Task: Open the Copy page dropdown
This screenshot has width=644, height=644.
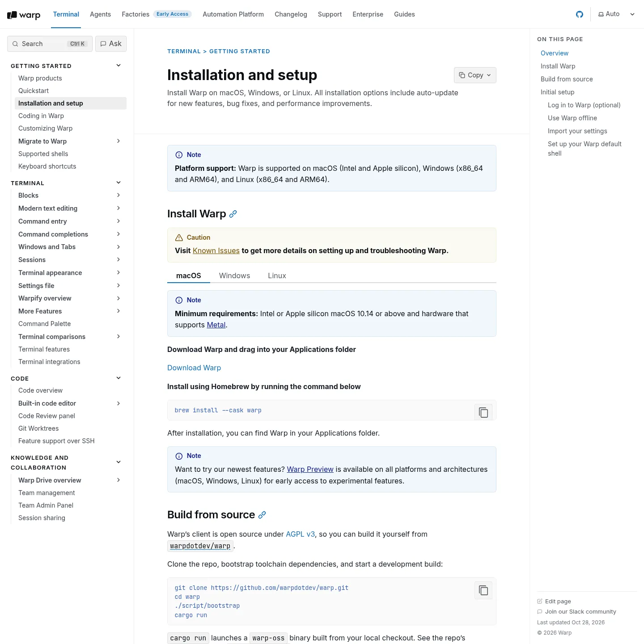Action: click(475, 75)
